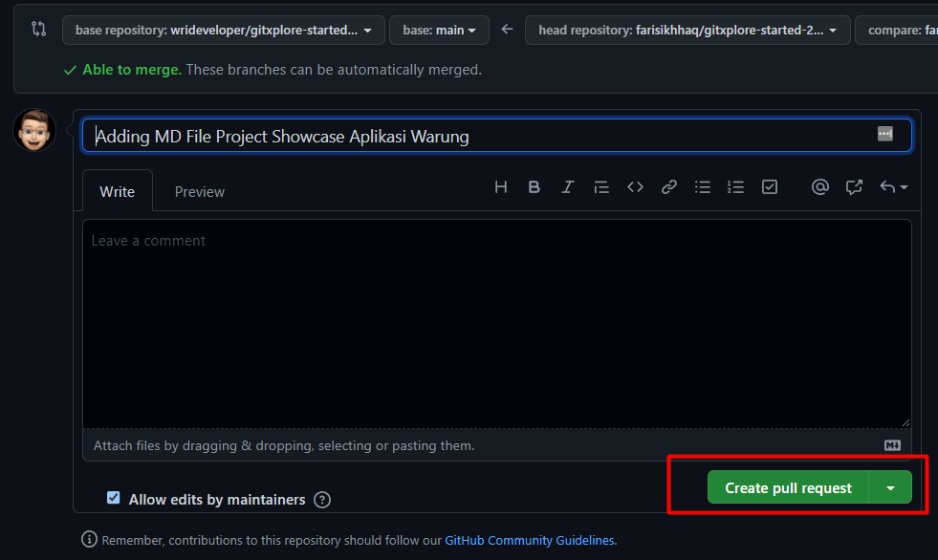Apply bold formatting
The height and width of the screenshot is (560, 938).
point(534,187)
